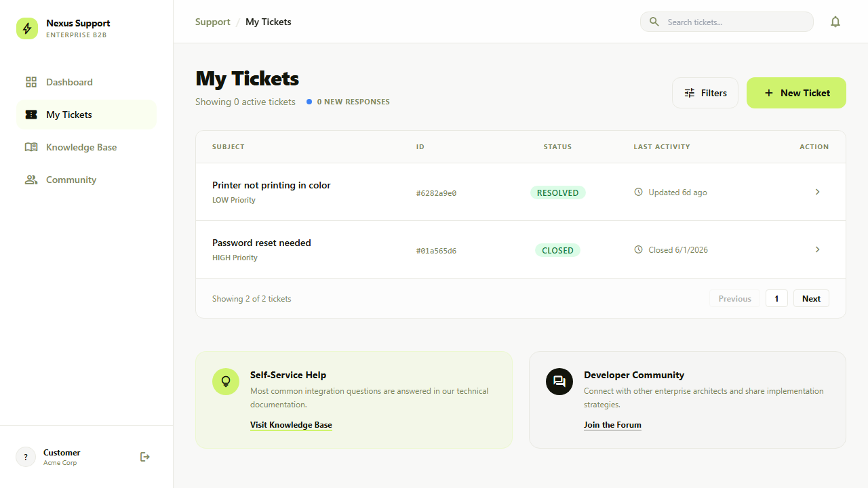Click the customer avatar question mark icon
This screenshot has width=868, height=488.
pyautogui.click(x=26, y=457)
